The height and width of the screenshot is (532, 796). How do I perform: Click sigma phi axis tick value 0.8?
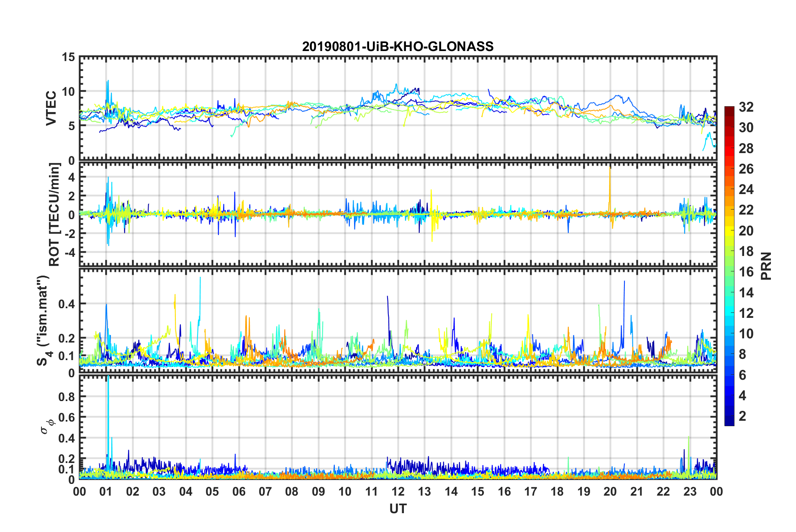(67, 397)
